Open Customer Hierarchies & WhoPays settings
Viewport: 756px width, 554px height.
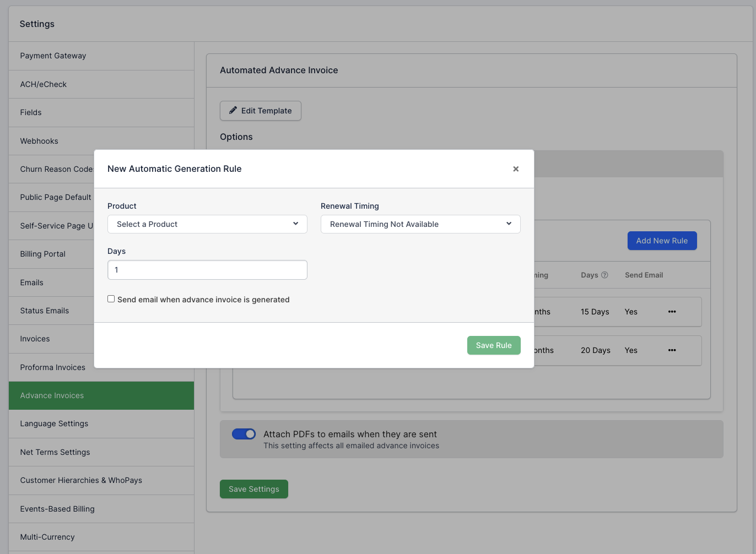click(x=81, y=480)
